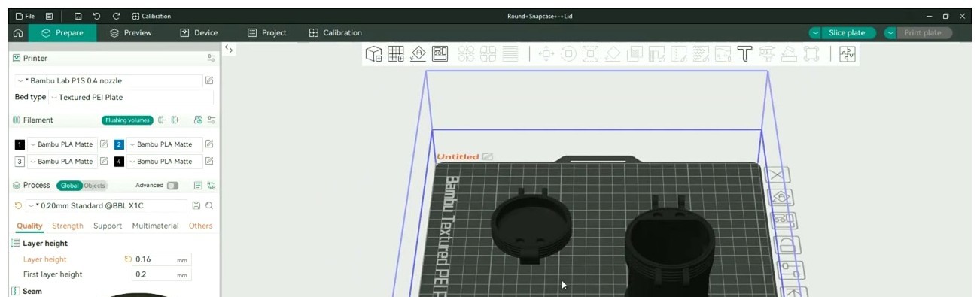The height and width of the screenshot is (297, 980).
Task: Click the add filament icon
Action: coord(175,120)
